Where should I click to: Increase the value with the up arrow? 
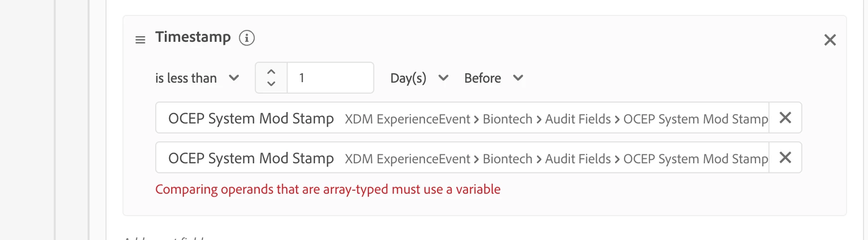point(271,72)
